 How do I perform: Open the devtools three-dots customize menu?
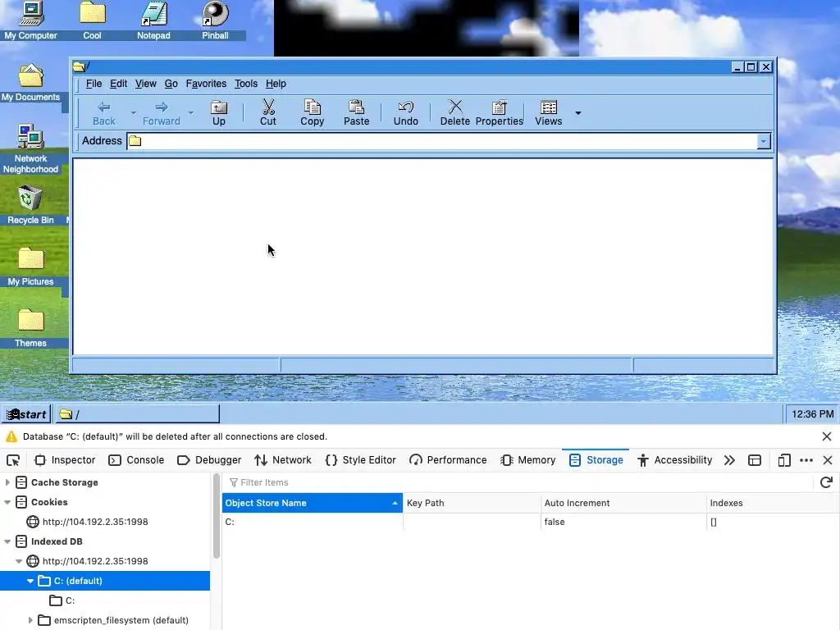(x=806, y=460)
